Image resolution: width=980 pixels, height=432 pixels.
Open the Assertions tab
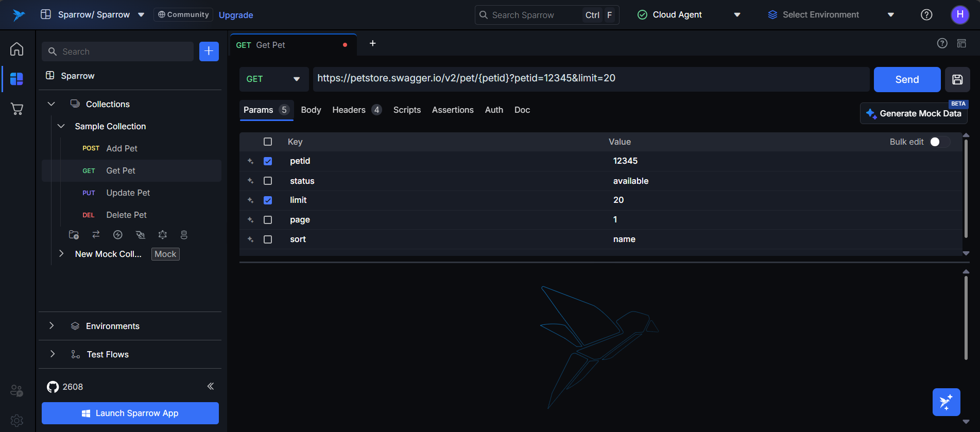pos(452,110)
